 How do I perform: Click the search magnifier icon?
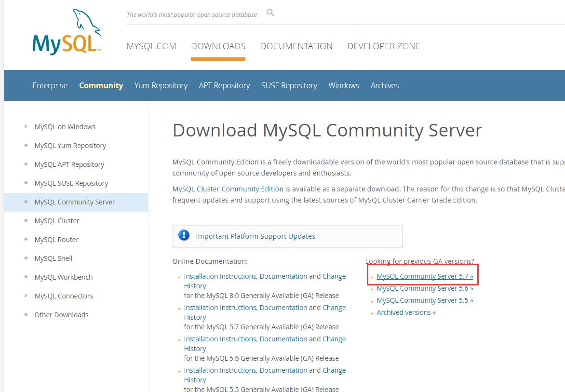click(270, 13)
